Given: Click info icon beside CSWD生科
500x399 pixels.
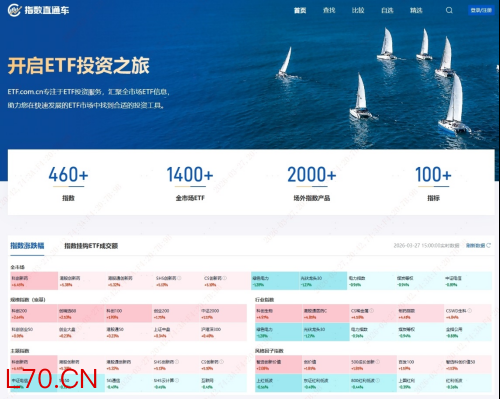Looking at the screenshot, I should (x=469, y=310).
